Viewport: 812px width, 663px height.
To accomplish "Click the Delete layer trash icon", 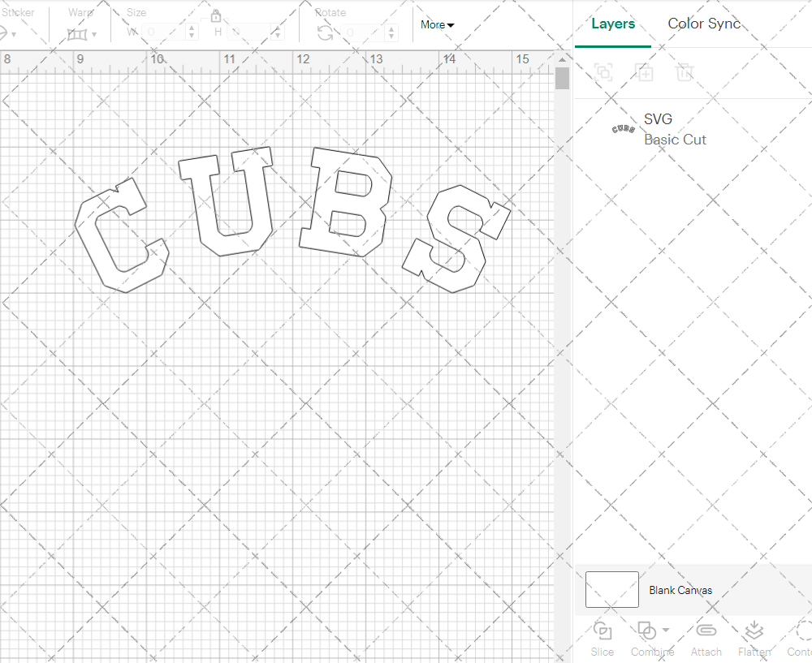I will coord(684,72).
